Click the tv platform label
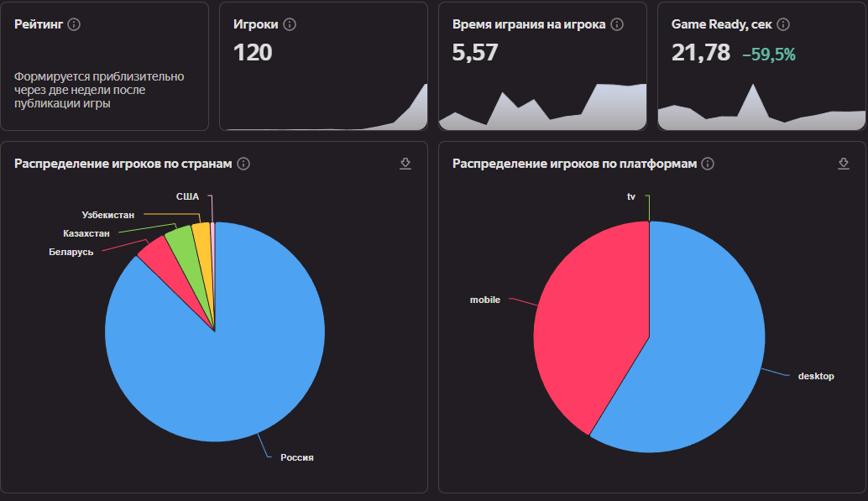868x501 pixels. (631, 196)
